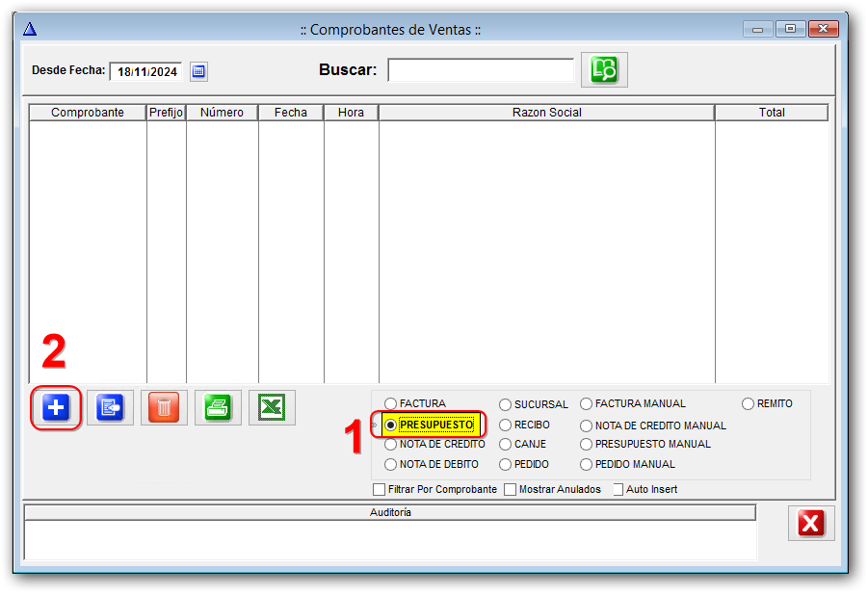
Task: Select the FACTURA radio option
Action: click(391, 404)
